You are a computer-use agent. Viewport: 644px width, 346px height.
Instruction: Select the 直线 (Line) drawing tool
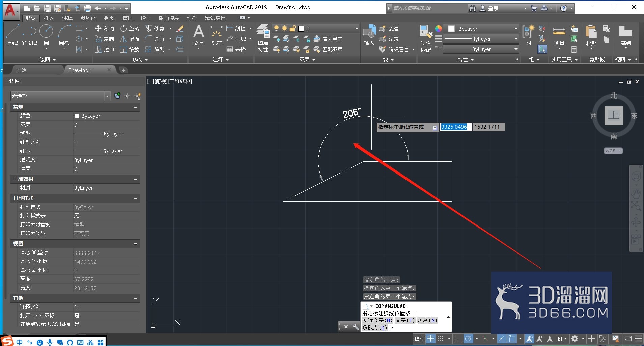[x=12, y=35]
